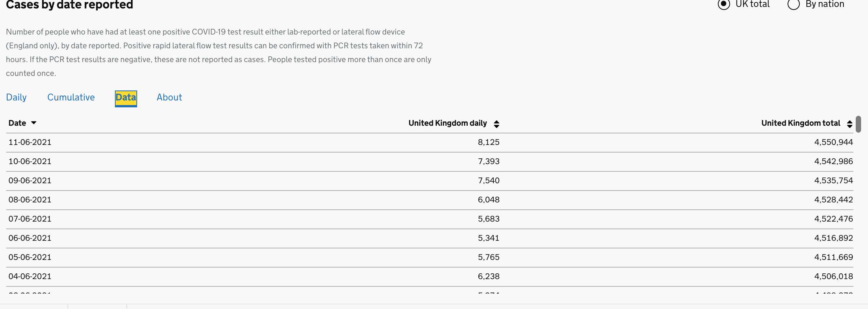Click the total value 4,550,944
The width and height of the screenshot is (868, 309).
pyautogui.click(x=834, y=142)
